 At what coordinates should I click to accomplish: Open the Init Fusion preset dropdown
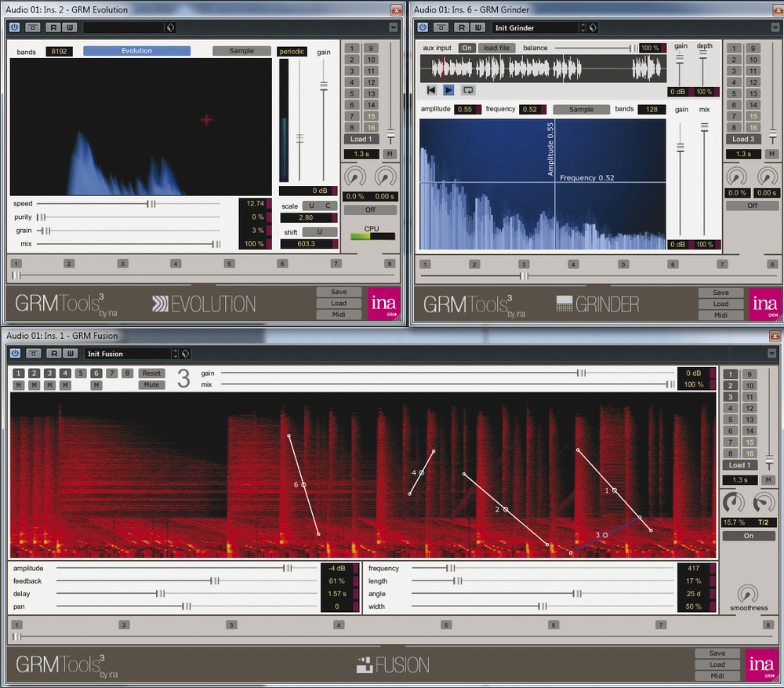(128, 353)
